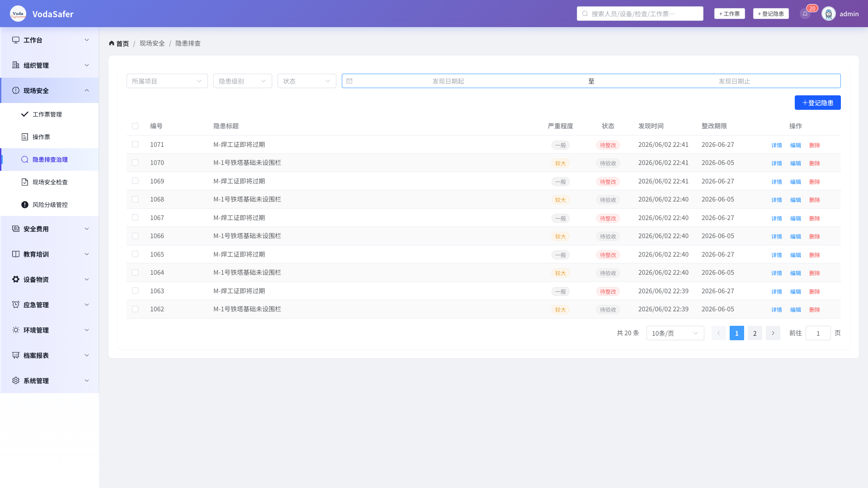Check the checkbox for row 1064
The image size is (868, 488).
coord(135,272)
